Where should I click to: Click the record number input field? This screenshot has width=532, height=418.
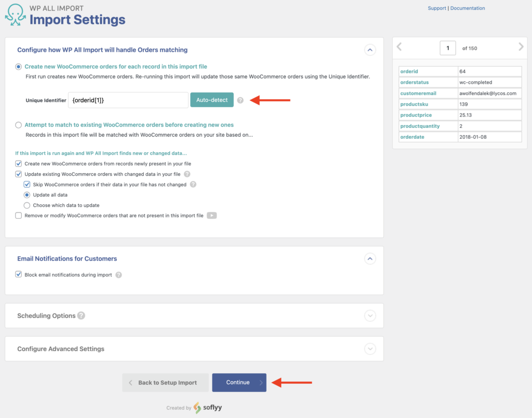tap(447, 47)
